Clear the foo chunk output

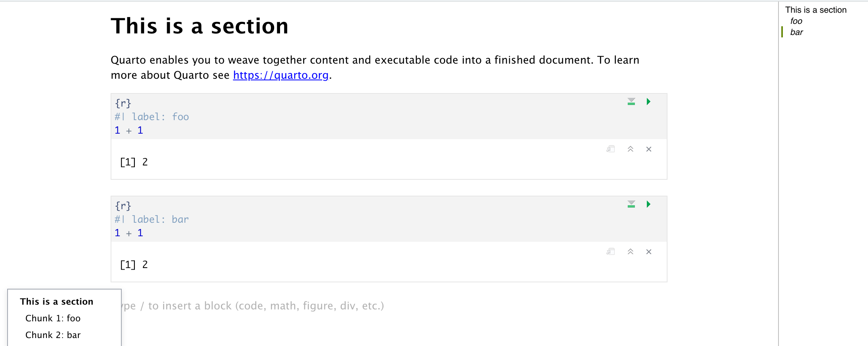[649, 149]
